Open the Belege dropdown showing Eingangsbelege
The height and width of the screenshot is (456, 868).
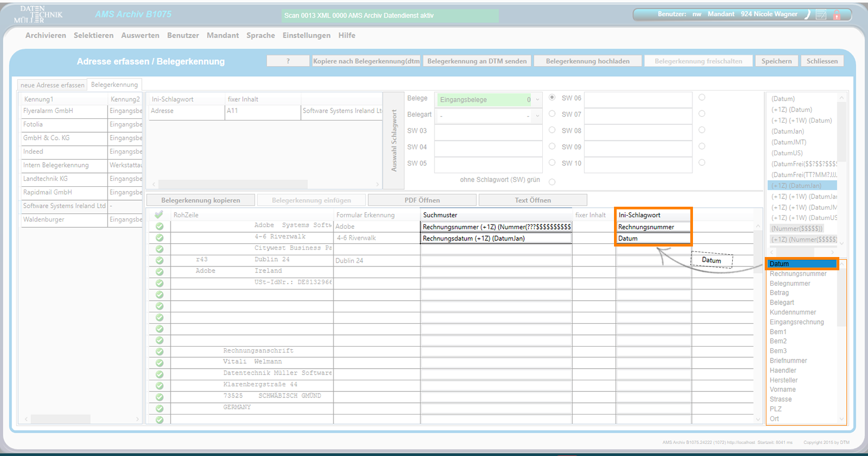(537, 100)
